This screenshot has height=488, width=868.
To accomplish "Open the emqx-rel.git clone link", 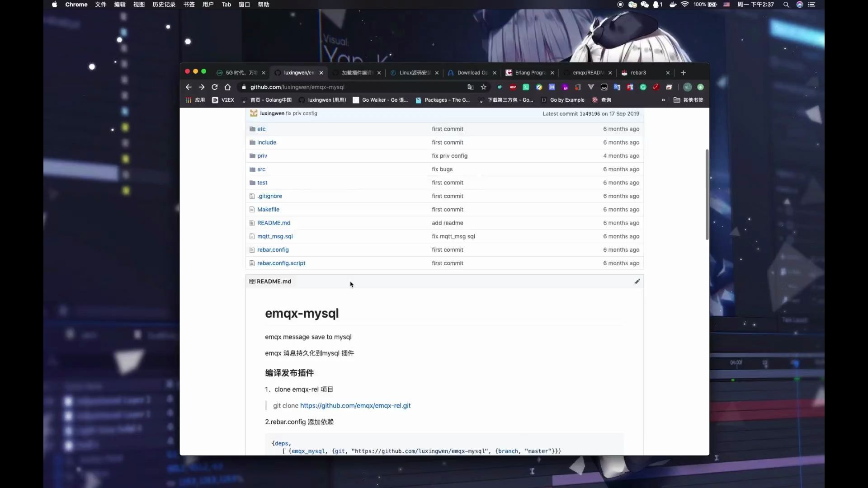I will click(x=355, y=405).
